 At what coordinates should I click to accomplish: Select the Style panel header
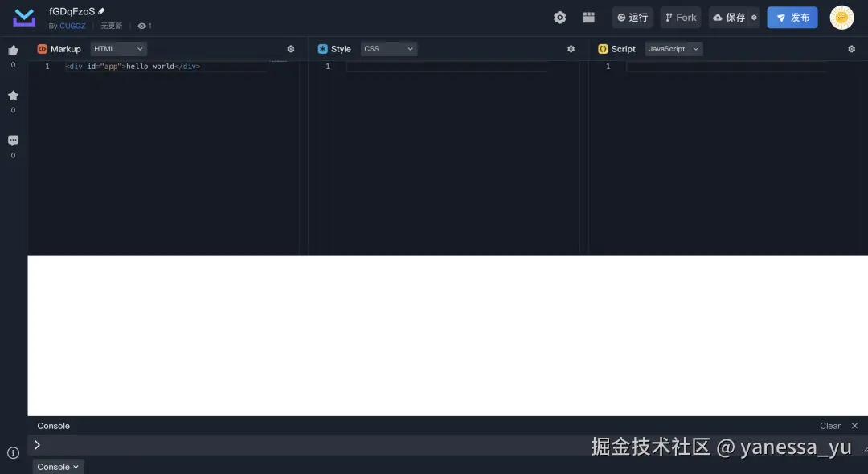coord(341,48)
